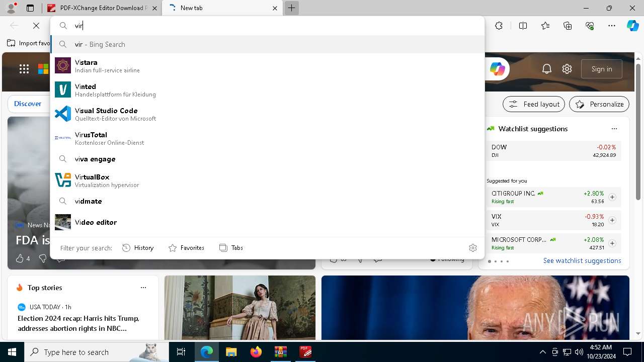Open Copilot sidebar
644x362 pixels.
pos(633,26)
